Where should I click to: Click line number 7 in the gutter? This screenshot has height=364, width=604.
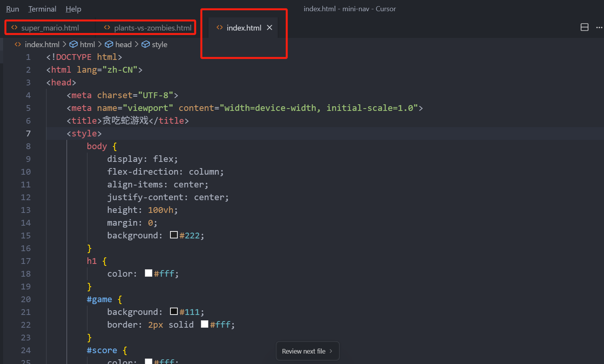coord(28,133)
